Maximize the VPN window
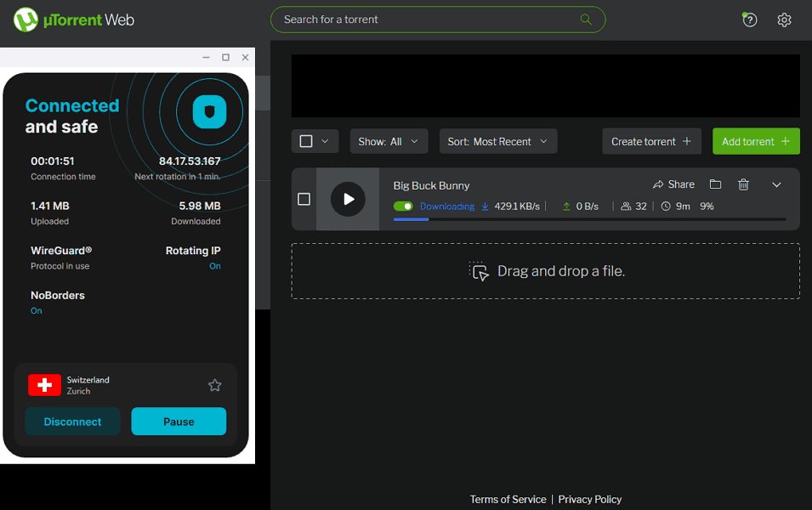 tap(226, 57)
